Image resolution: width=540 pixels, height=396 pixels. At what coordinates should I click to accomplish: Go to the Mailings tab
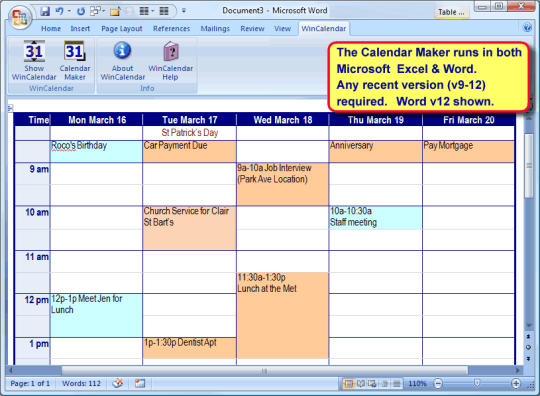pos(215,29)
